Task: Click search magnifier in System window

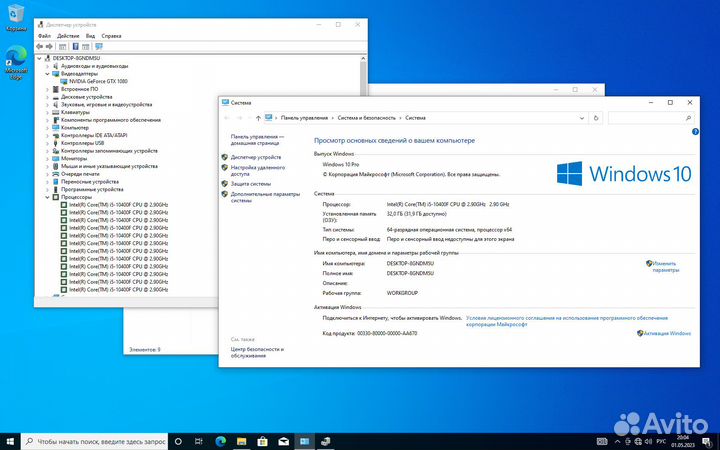Action: (x=689, y=118)
